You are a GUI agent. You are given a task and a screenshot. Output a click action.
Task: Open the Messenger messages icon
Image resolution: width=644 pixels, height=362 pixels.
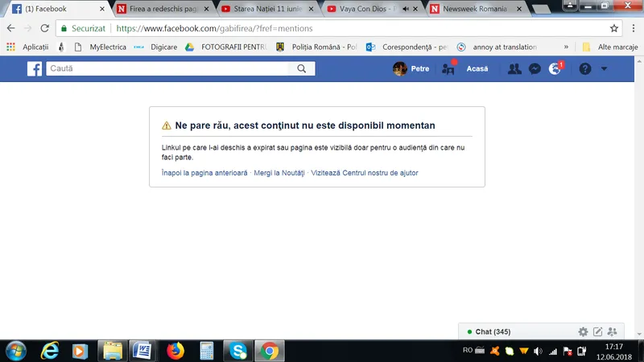tap(534, 69)
